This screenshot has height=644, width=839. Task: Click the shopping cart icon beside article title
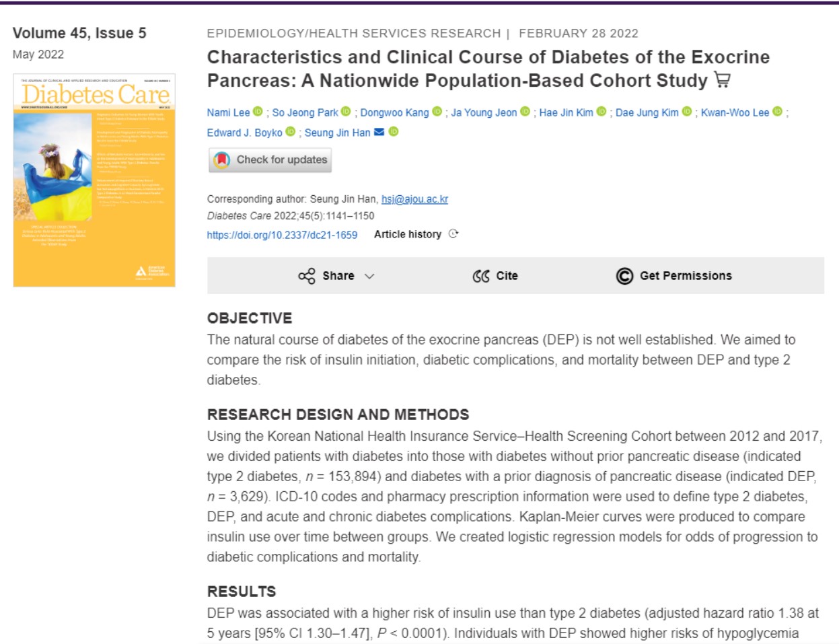(x=723, y=81)
